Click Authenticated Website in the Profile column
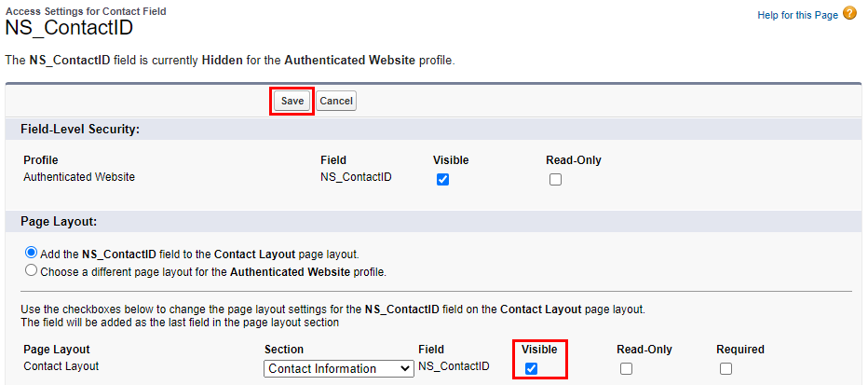Screen dimensions: 868x385 (x=79, y=177)
